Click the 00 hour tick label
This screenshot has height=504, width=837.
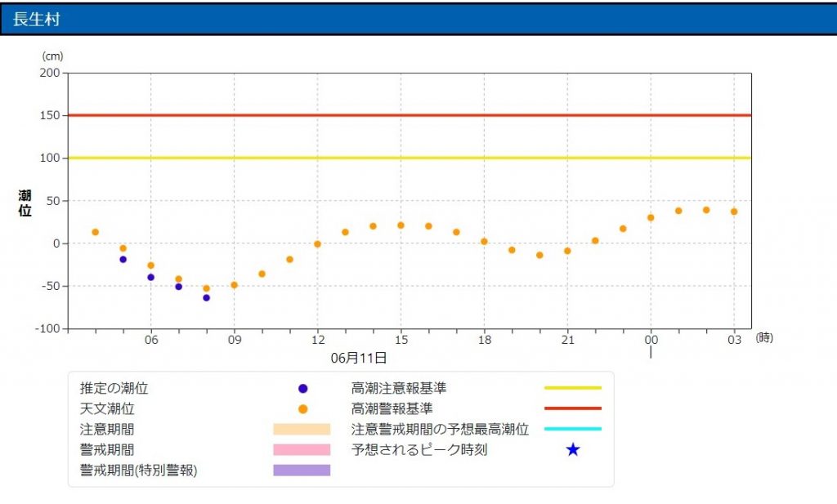[651, 340]
